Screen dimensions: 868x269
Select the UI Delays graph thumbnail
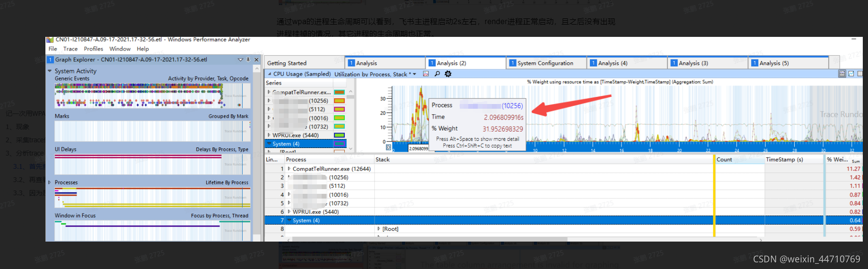pos(152,164)
